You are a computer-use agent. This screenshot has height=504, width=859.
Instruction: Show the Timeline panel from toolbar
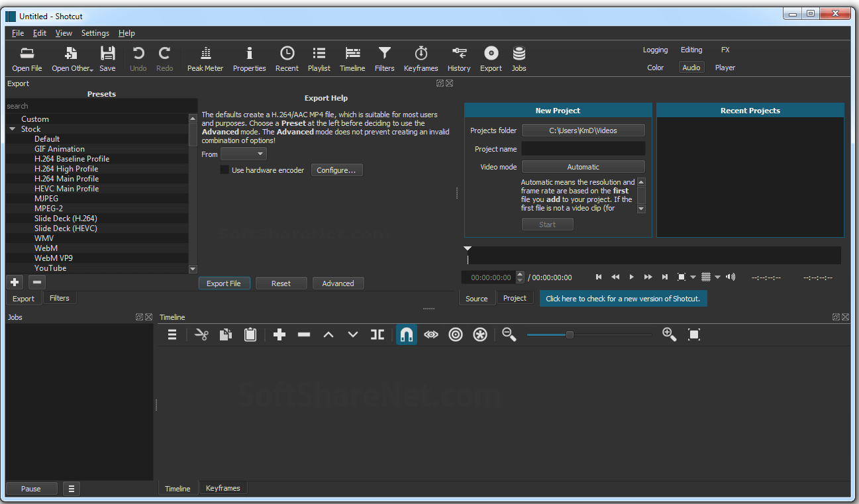352,59
